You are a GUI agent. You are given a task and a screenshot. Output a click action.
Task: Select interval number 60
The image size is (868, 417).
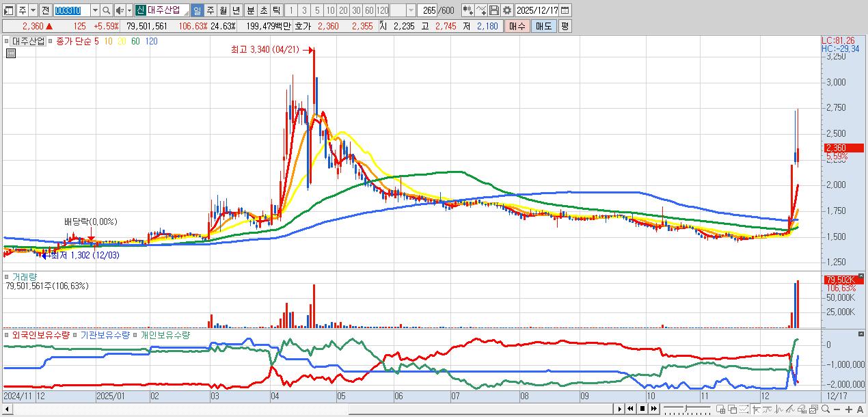tap(369, 10)
